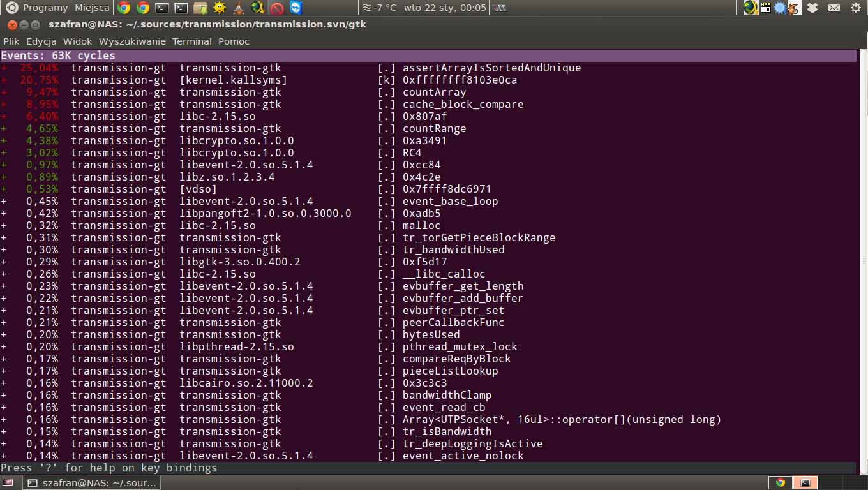Viewport: 868px width, 490px height.
Task: Open the HFS tray icon
Action: pos(765,8)
